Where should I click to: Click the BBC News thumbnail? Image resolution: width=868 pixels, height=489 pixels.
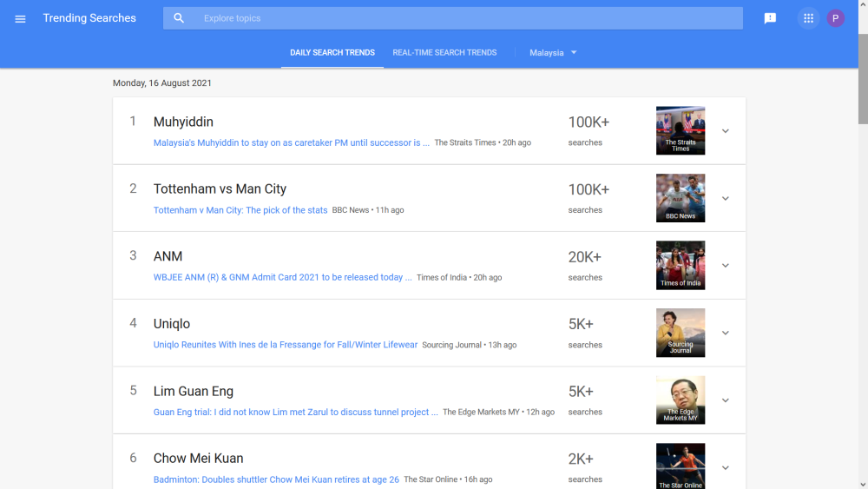click(681, 198)
